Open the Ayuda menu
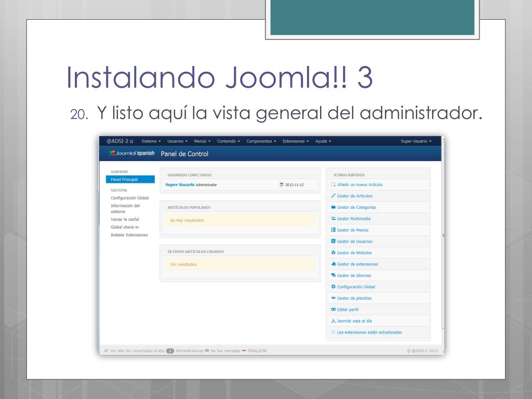The image size is (532, 399). [x=323, y=141]
